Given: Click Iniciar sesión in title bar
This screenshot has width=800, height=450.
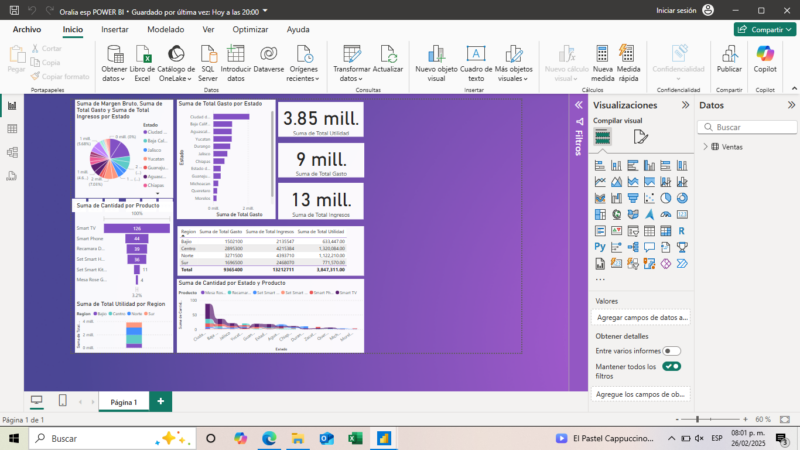Looking at the screenshot, I should tap(677, 9).
